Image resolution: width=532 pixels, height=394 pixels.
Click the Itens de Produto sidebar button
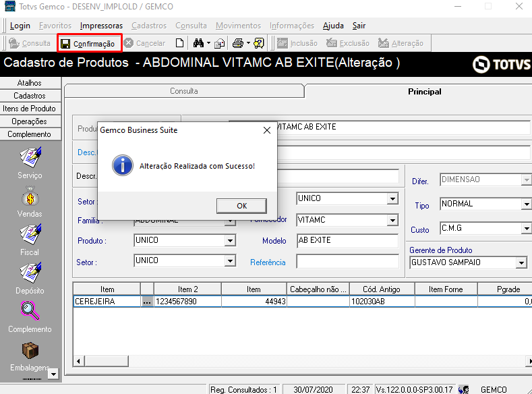pos(30,109)
